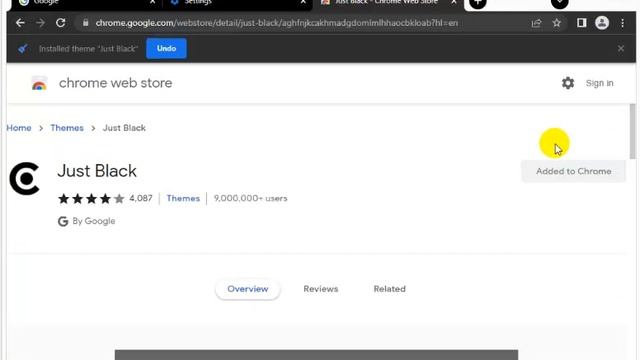
Task: Bookmark this page with the star icon
Action: pyautogui.click(x=556, y=23)
